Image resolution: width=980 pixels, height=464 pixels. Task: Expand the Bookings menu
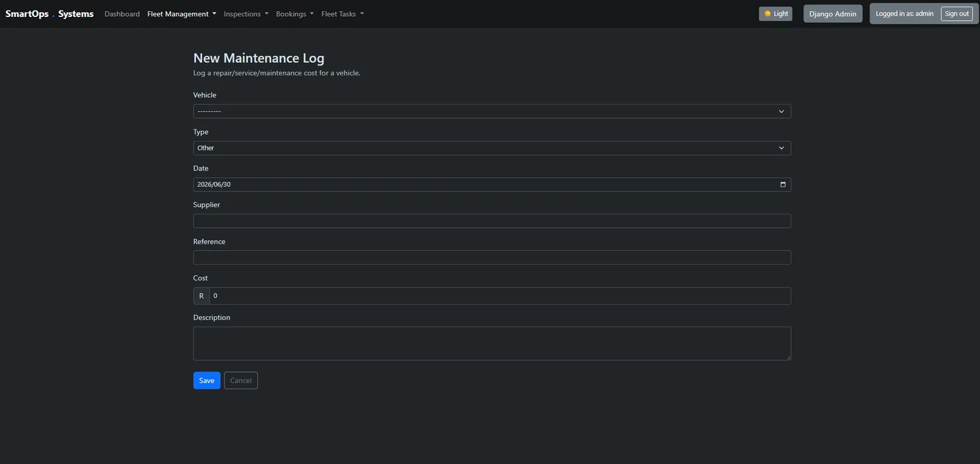pyautogui.click(x=295, y=14)
